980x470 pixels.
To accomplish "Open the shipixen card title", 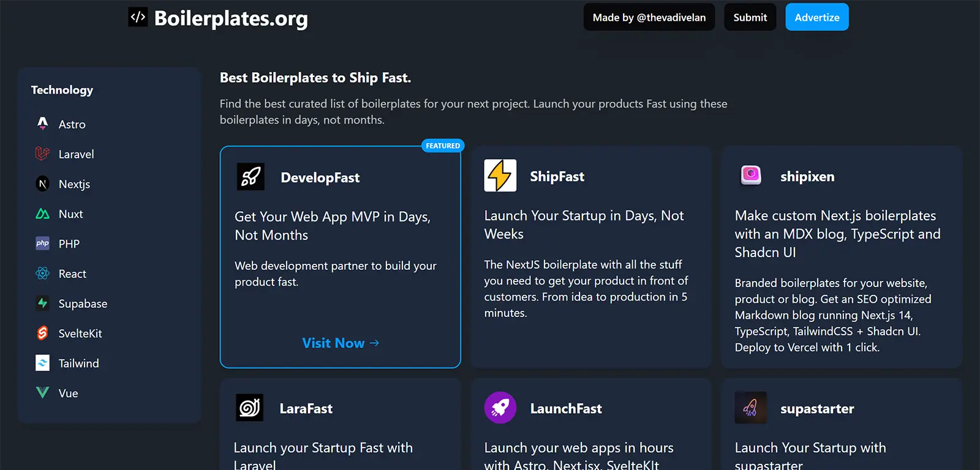I will point(807,176).
